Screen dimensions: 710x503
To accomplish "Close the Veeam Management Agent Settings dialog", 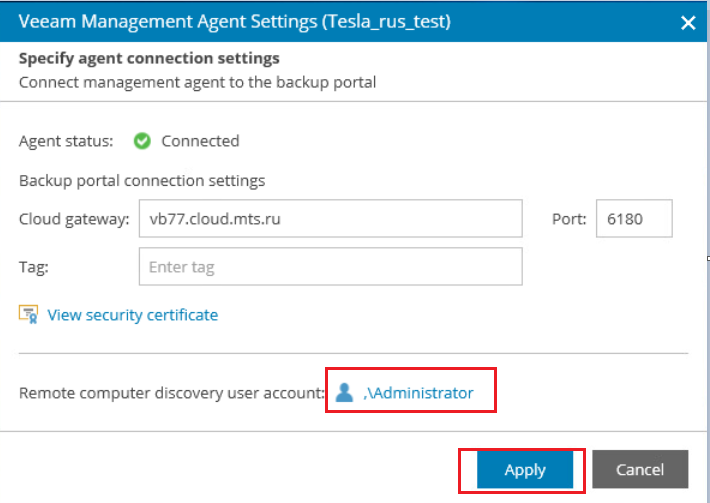I will 688,23.
